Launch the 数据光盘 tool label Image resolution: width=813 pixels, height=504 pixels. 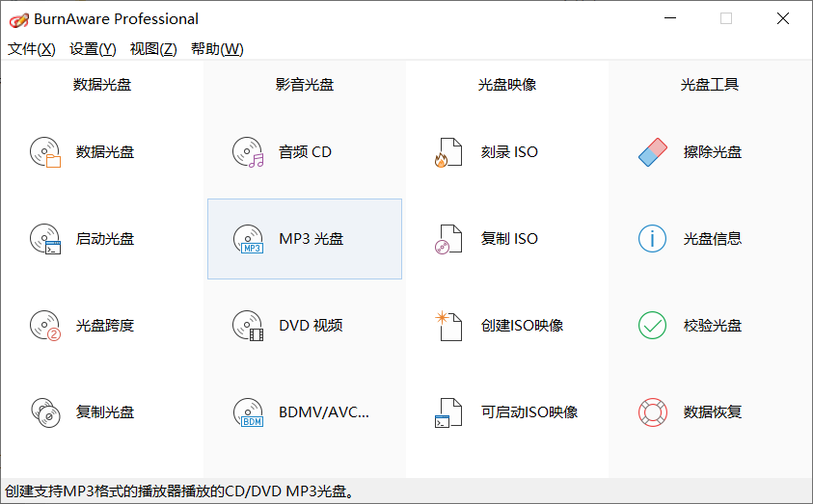pyautogui.click(x=105, y=152)
